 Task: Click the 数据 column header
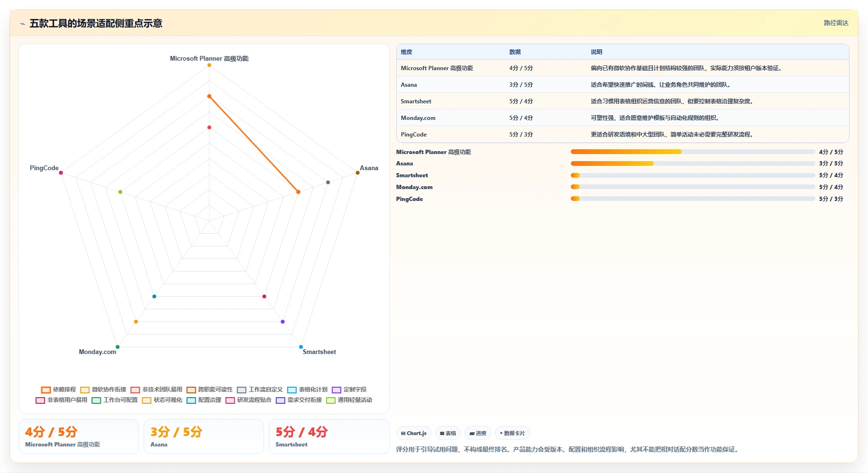(515, 52)
